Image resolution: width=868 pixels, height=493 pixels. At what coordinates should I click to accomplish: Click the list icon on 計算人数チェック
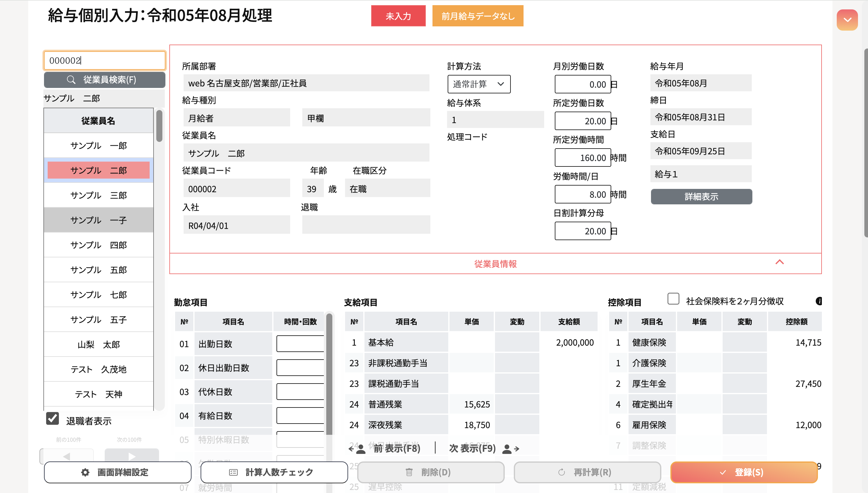(x=233, y=472)
